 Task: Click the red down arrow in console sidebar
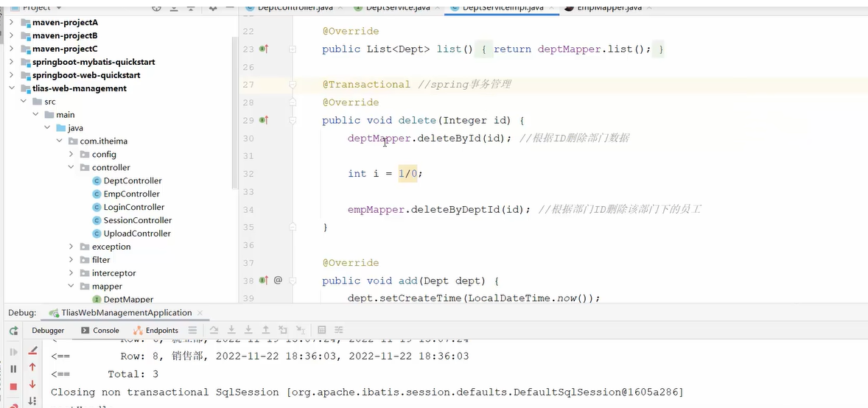click(32, 384)
